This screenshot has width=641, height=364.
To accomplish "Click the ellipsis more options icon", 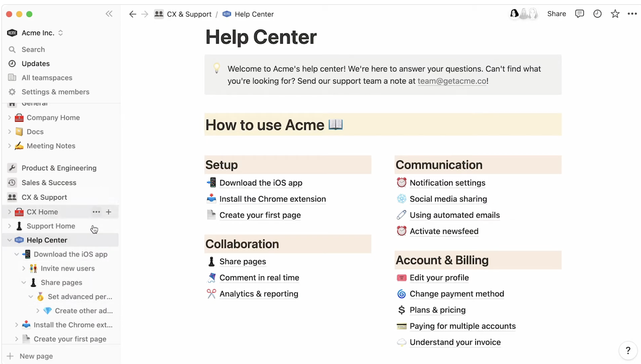I will (x=96, y=212).
